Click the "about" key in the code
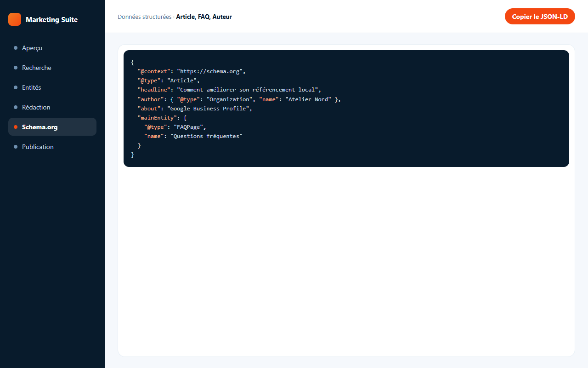 (x=149, y=109)
